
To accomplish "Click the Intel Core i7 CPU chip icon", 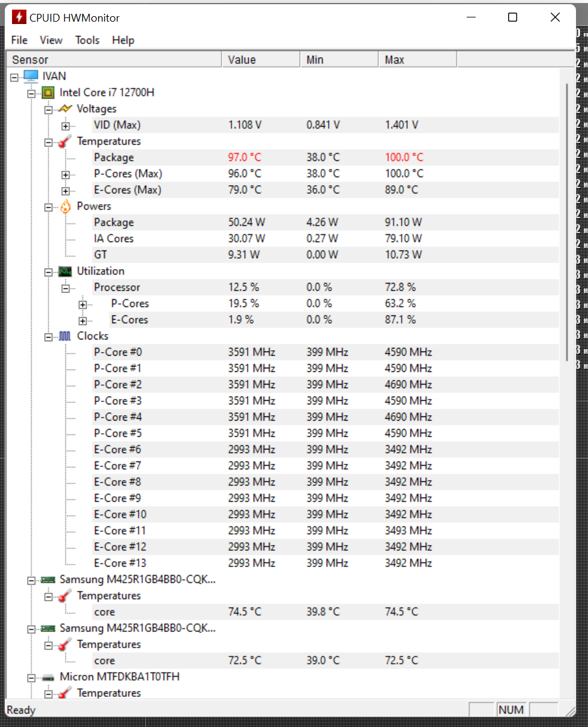I will [x=48, y=93].
